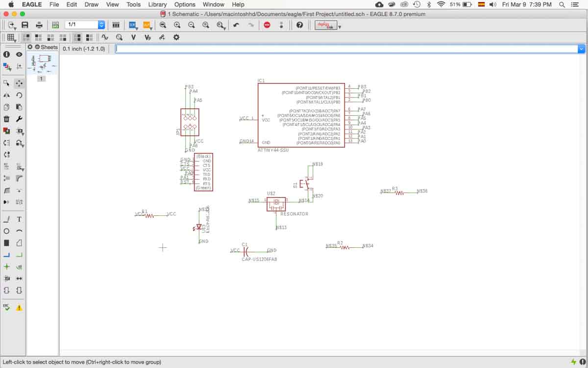Image resolution: width=588 pixels, height=368 pixels.
Task: Open the Help question mark
Action: pos(299,25)
